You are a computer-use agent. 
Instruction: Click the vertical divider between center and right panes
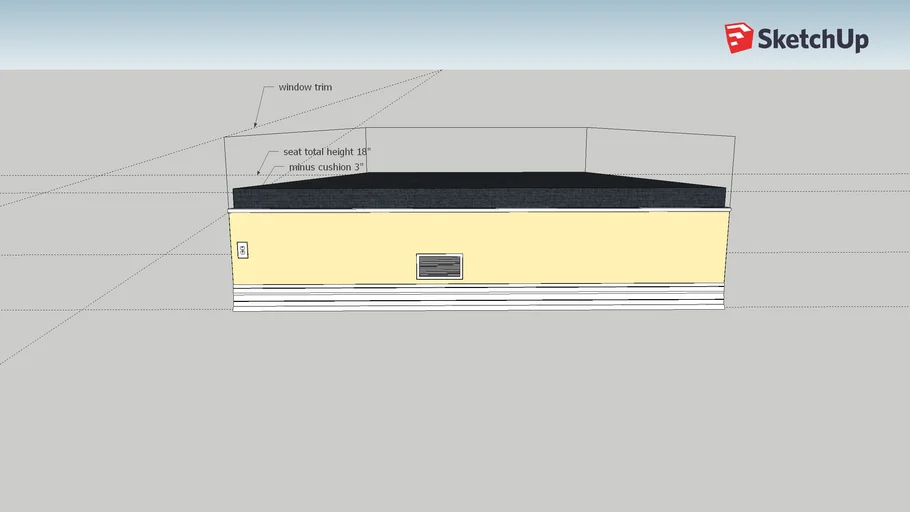pos(586,148)
